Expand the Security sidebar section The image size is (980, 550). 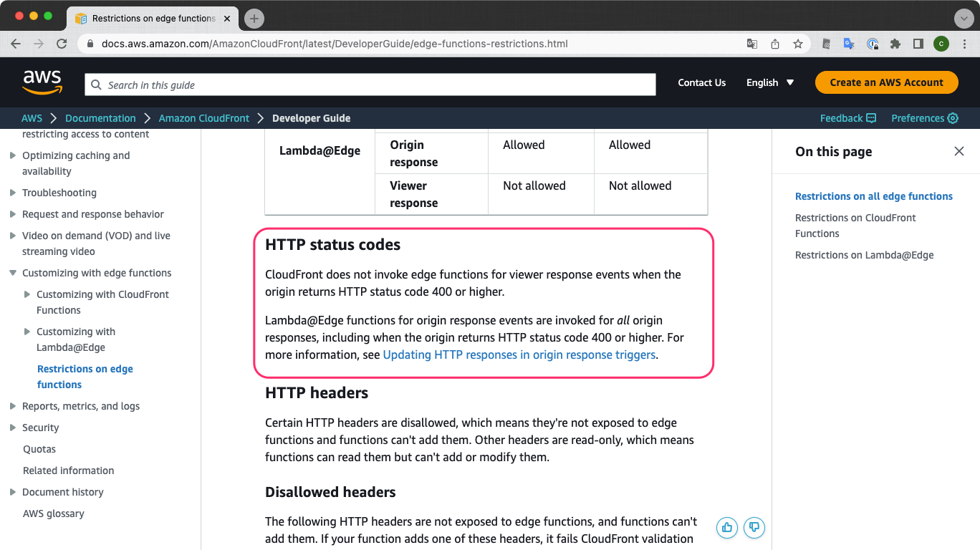tap(14, 428)
